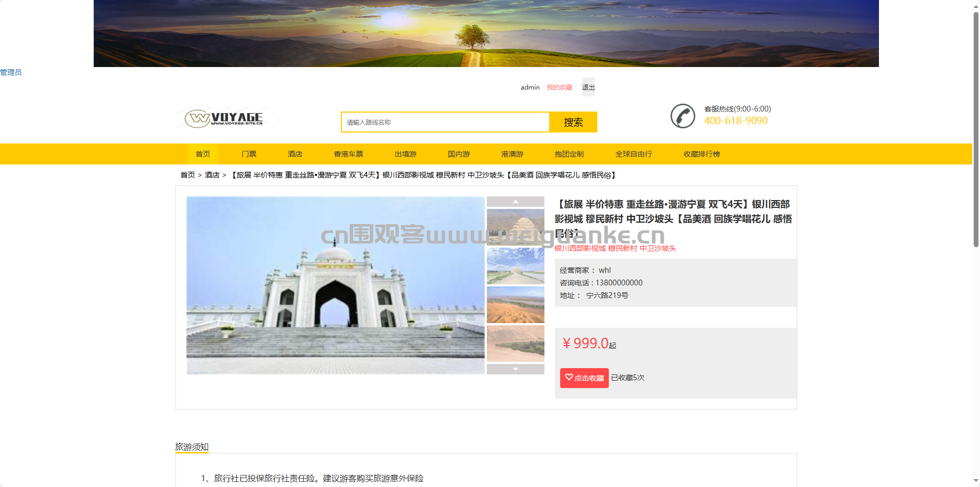Click the 400-618-9090 hotline number
This screenshot has width=980, height=487.
tap(736, 121)
